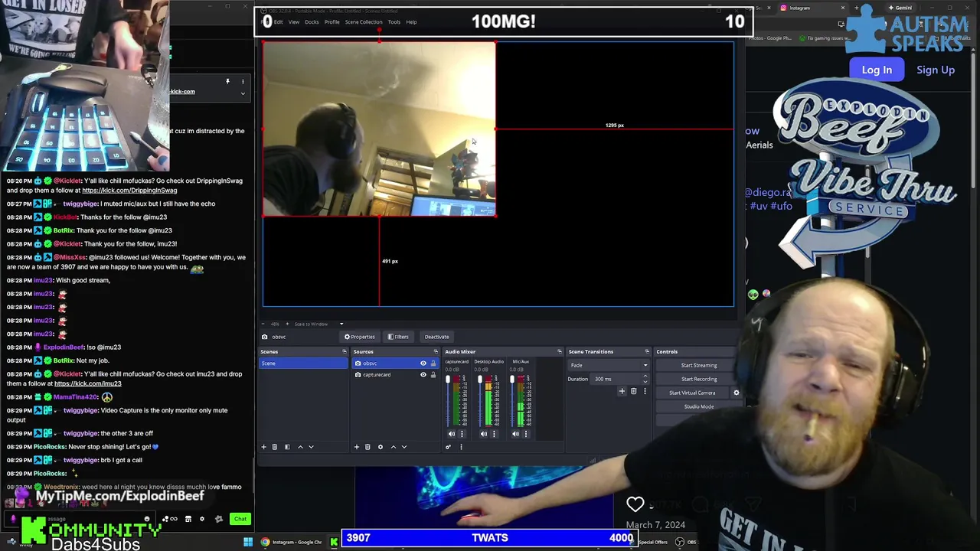Add a scene transition with plus icon
Image resolution: width=980 pixels, height=551 pixels.
click(x=622, y=391)
